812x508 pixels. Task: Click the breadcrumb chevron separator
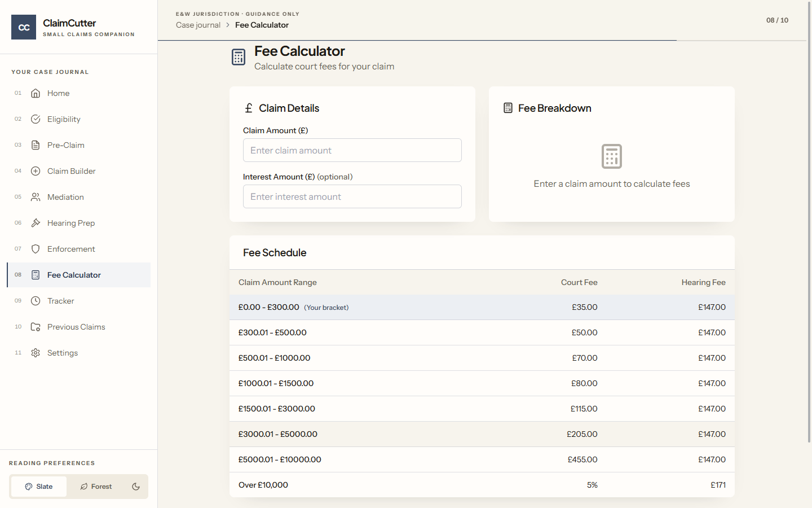click(x=228, y=25)
